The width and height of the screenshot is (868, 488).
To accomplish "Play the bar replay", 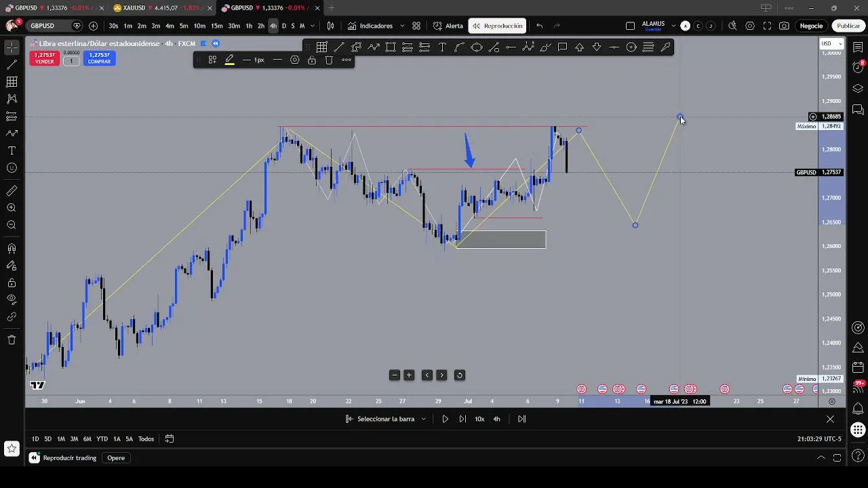I will (445, 419).
